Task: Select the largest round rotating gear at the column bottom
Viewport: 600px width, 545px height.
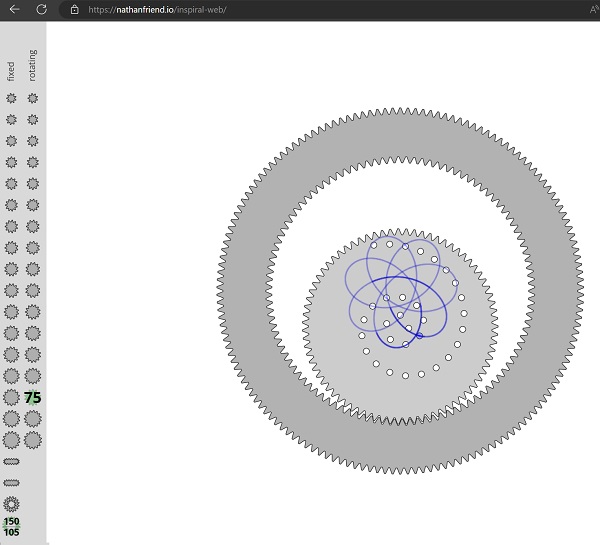Action: click(33, 440)
